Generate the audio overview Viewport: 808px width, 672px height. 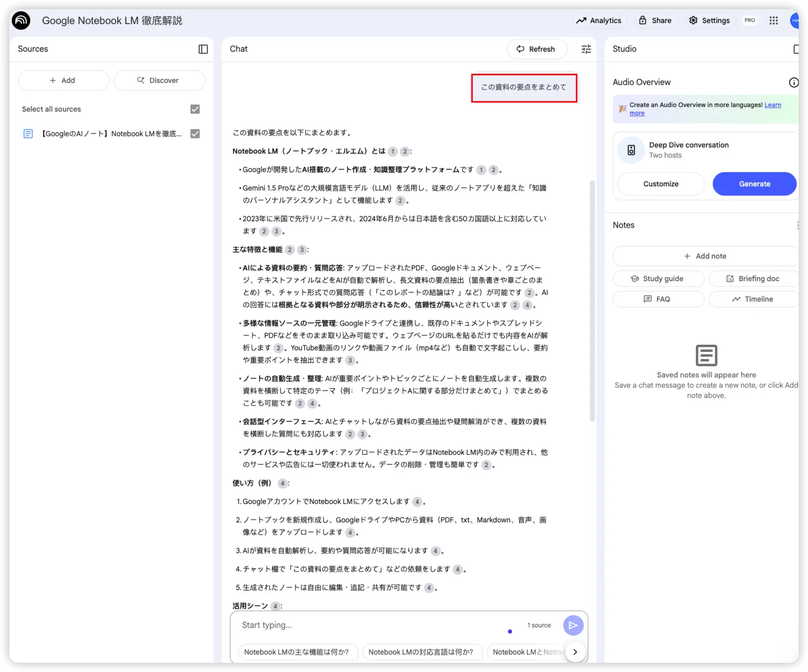(x=755, y=184)
